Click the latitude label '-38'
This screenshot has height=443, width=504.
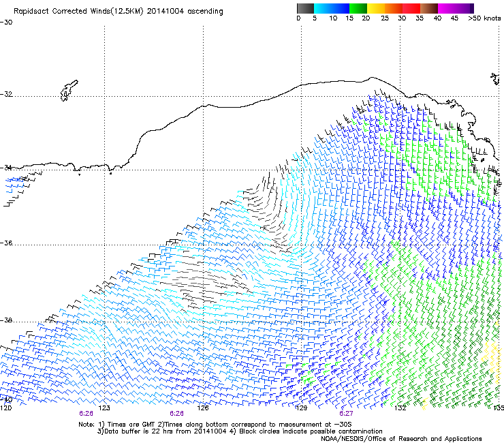[6, 320]
